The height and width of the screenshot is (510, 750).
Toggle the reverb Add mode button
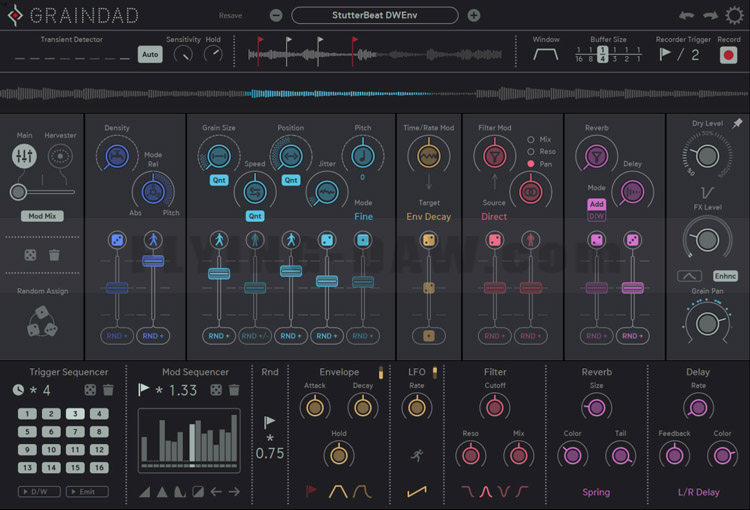coord(596,204)
